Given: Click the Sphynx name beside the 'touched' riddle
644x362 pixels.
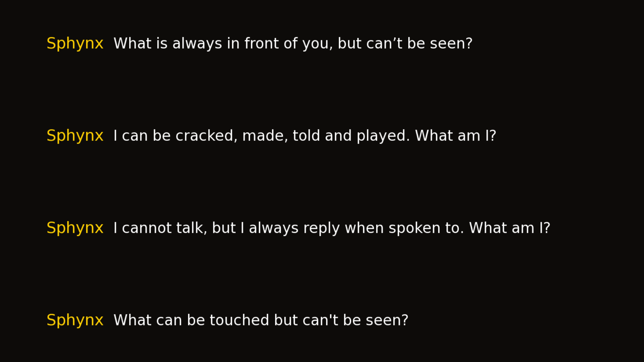Looking at the screenshot, I should (x=75, y=320).
